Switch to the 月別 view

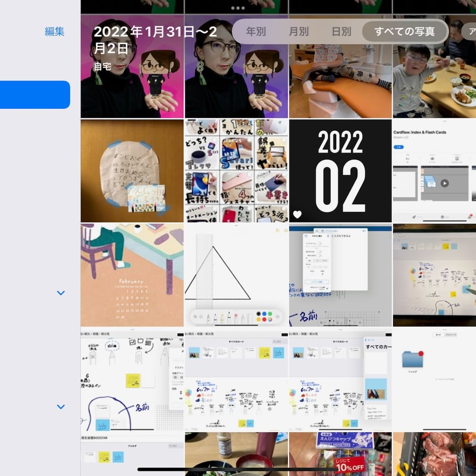299,32
